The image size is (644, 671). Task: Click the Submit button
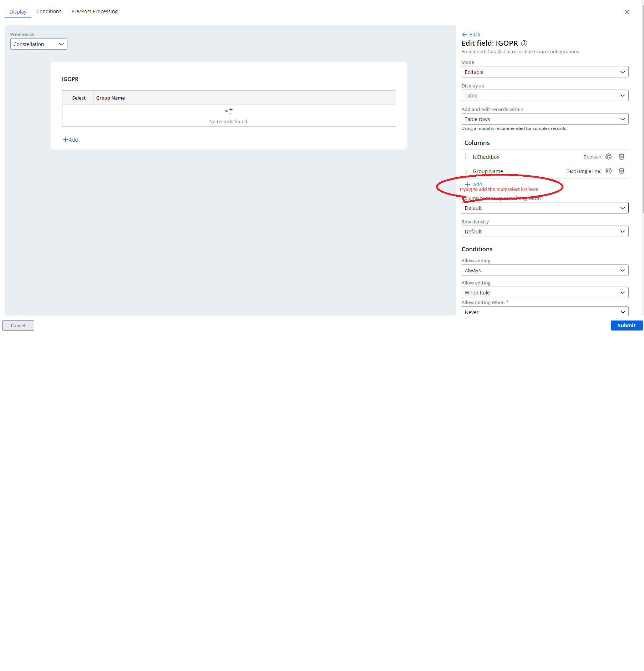click(627, 326)
